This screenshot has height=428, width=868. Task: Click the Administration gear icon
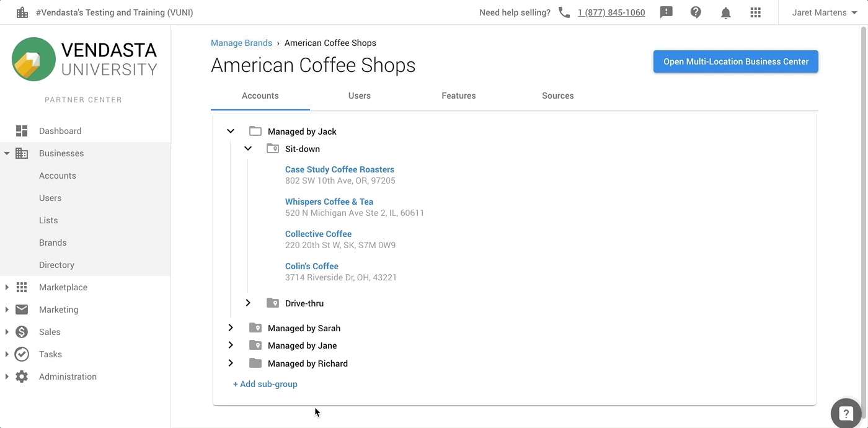22,377
